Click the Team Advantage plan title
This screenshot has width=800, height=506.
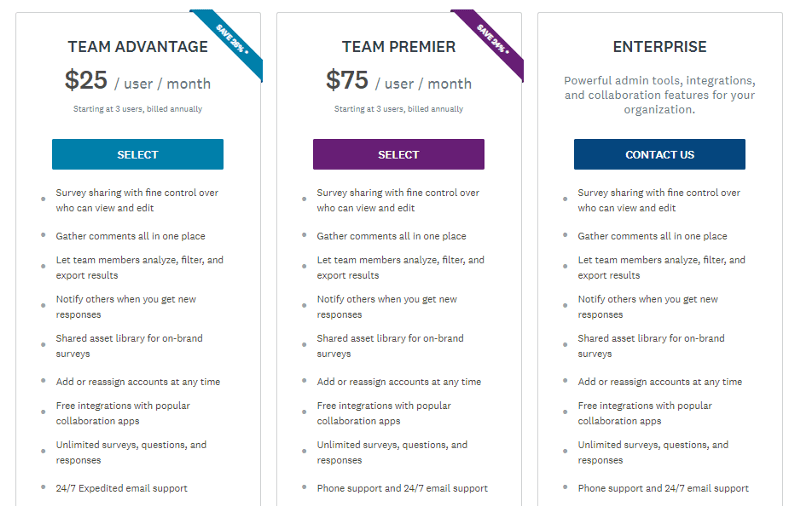click(x=138, y=47)
